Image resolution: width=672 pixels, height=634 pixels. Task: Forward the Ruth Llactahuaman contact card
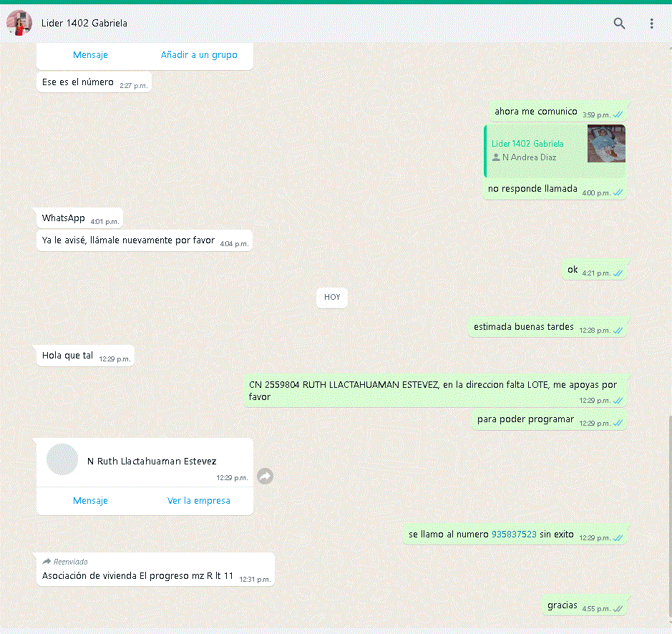point(266,477)
